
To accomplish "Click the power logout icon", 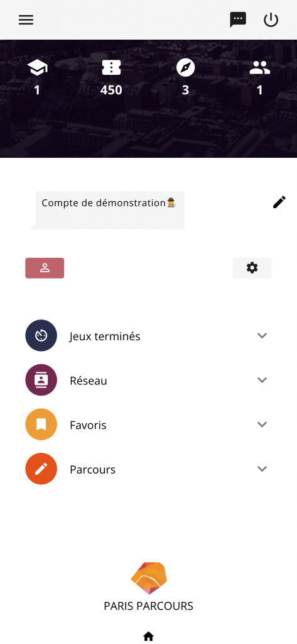I will coord(271,19).
